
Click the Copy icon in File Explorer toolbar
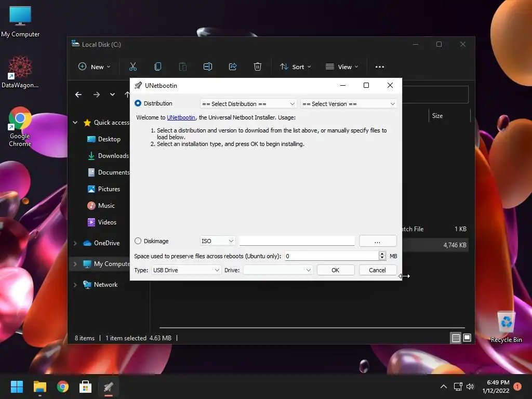click(x=158, y=67)
